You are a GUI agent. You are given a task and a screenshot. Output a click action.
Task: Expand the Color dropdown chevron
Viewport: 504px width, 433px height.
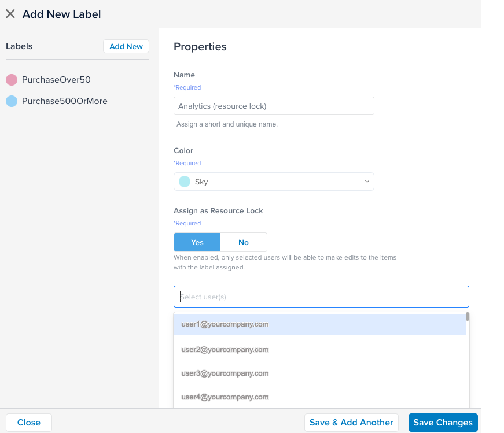pos(366,182)
